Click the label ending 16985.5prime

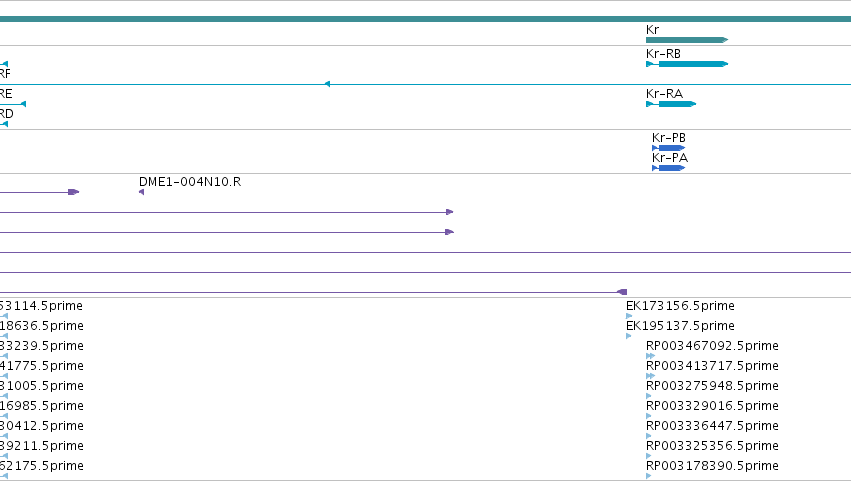(x=42, y=406)
